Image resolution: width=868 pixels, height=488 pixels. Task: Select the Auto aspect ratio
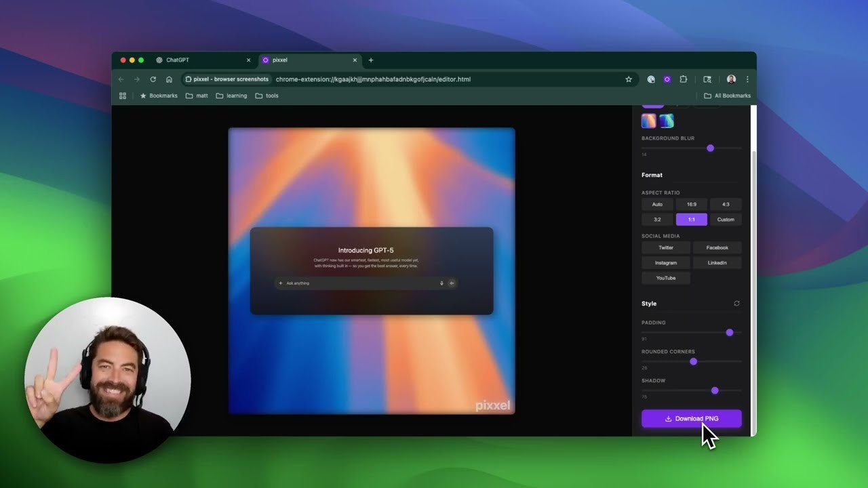click(x=657, y=204)
